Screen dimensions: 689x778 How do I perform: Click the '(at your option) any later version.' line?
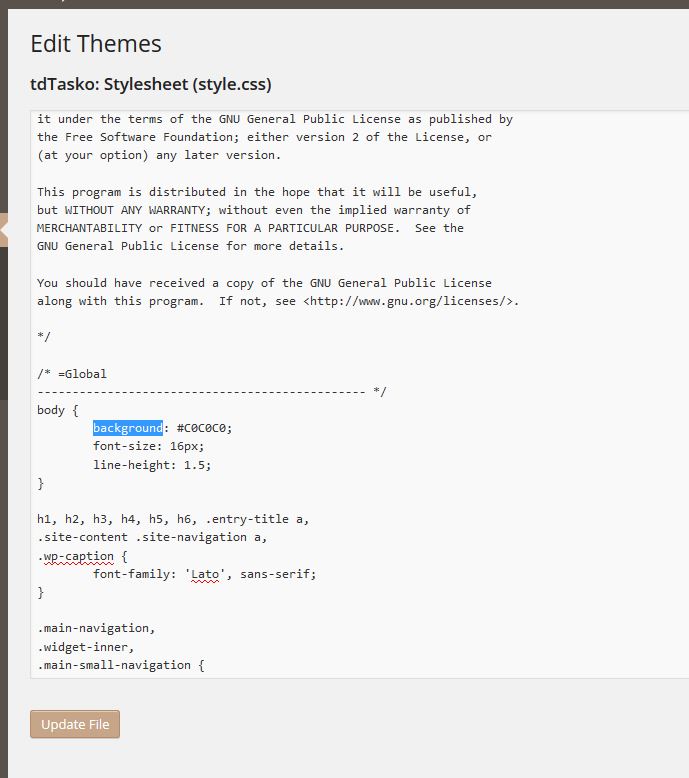point(159,155)
